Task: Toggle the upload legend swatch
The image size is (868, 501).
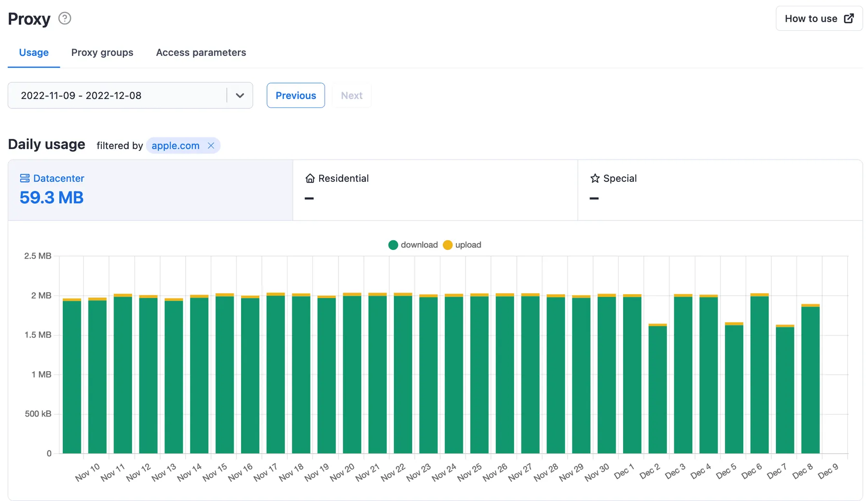Action: 448,245
